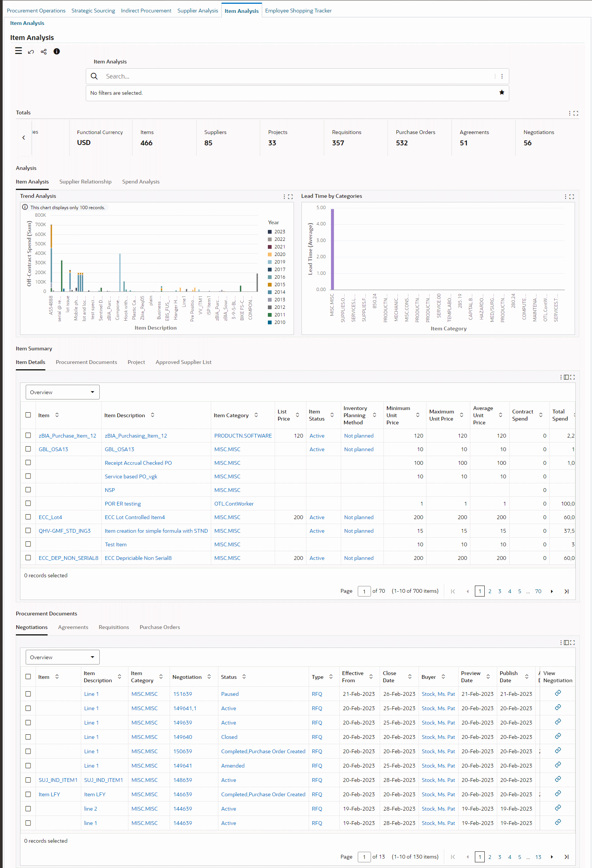Viewport: 592px width, 868px height.
Task: Open Negotiations Overview dropdown
Action: (63, 657)
